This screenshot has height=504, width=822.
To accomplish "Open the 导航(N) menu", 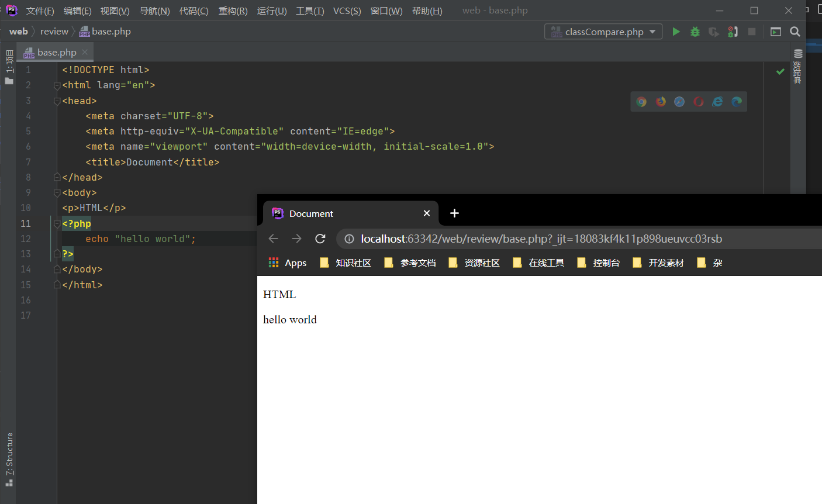I will click(155, 11).
